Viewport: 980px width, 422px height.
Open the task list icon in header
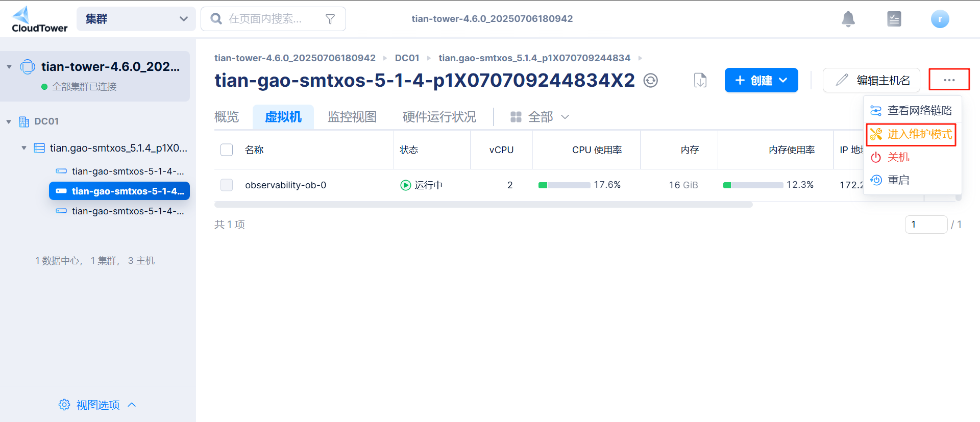pos(894,19)
